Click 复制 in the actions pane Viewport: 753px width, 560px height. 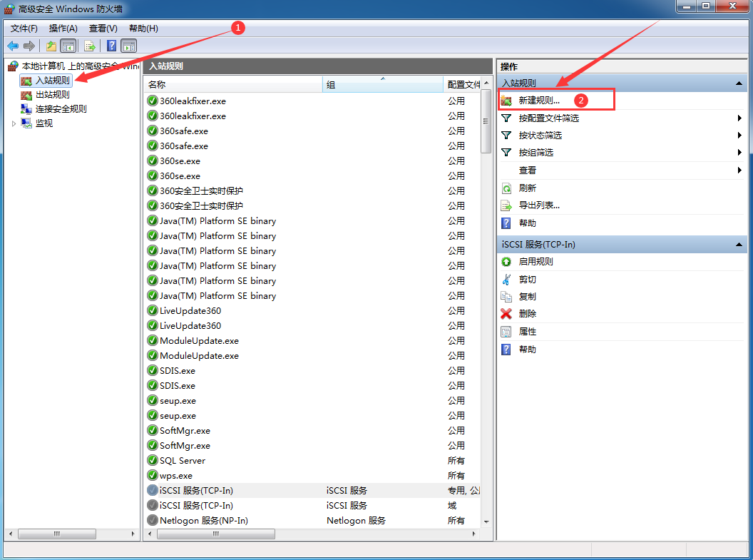[527, 297]
